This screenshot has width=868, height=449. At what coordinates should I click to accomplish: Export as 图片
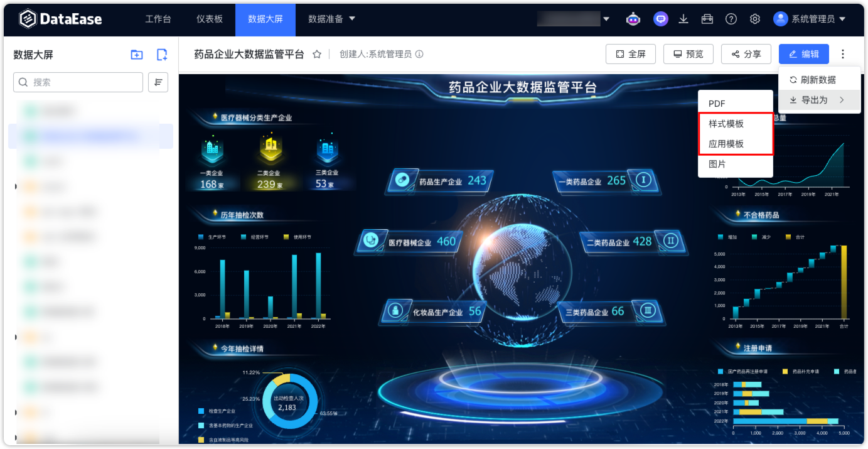(736, 164)
